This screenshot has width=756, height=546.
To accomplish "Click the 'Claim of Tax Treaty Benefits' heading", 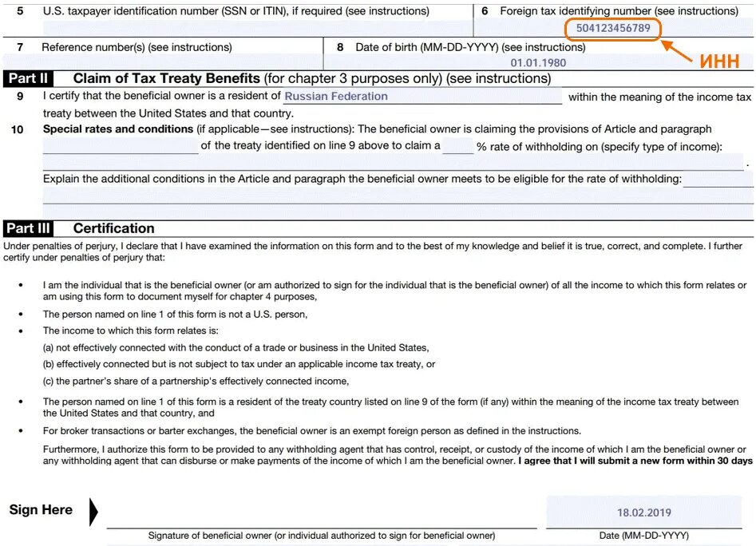I will tap(166, 78).
